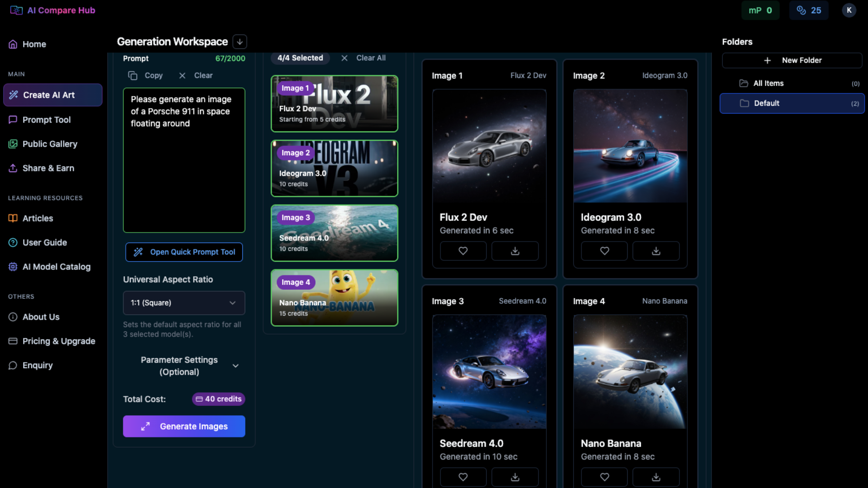Download the Ideogram 3.0 image
This screenshot has width=868, height=488.
click(656, 251)
